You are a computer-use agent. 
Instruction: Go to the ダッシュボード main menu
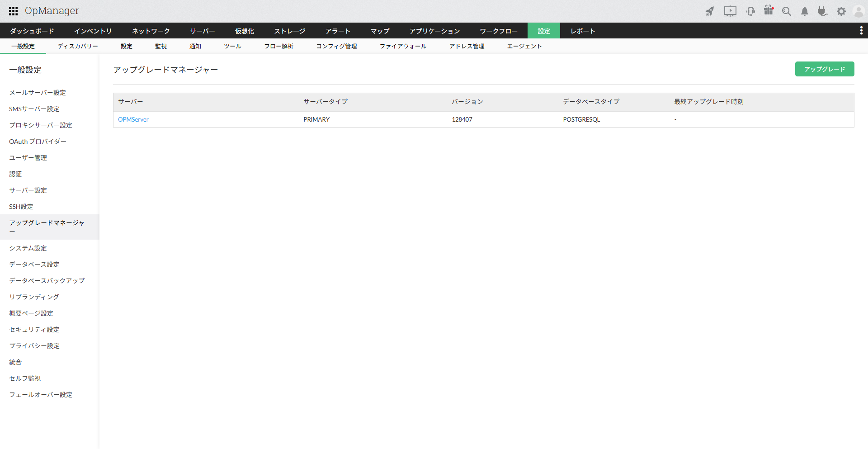pyautogui.click(x=32, y=31)
